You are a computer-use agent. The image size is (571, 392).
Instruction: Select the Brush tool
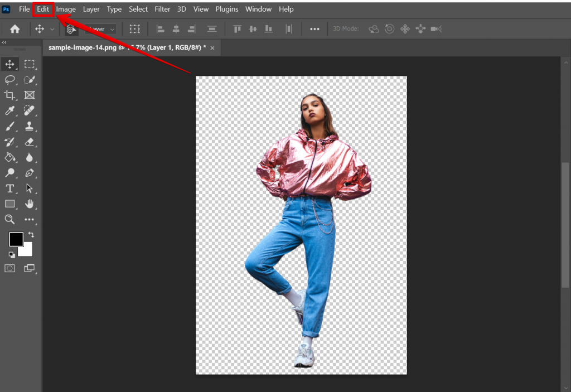click(x=9, y=126)
